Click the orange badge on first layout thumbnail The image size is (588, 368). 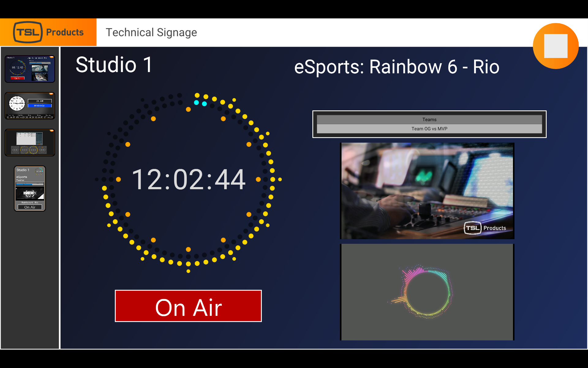click(52, 57)
